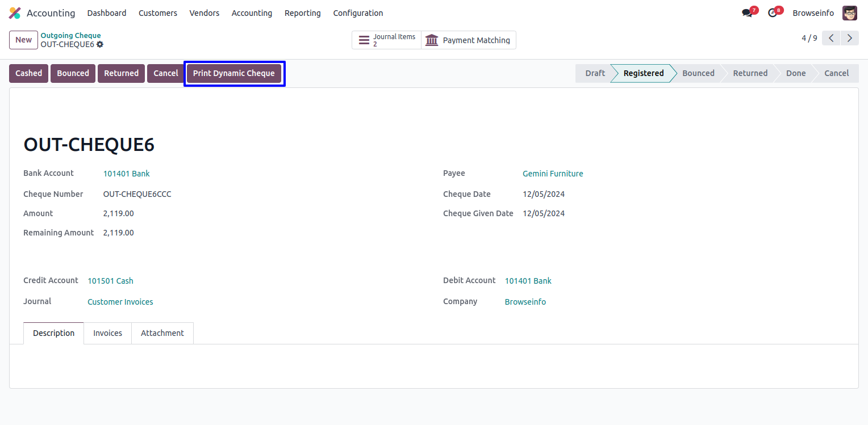Switch to the Attachment tab

pyautogui.click(x=162, y=333)
